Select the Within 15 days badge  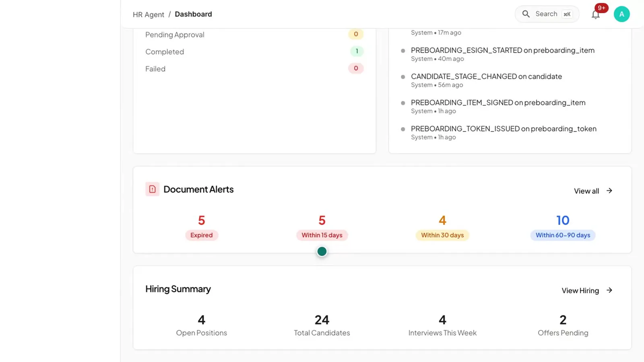[322, 235]
